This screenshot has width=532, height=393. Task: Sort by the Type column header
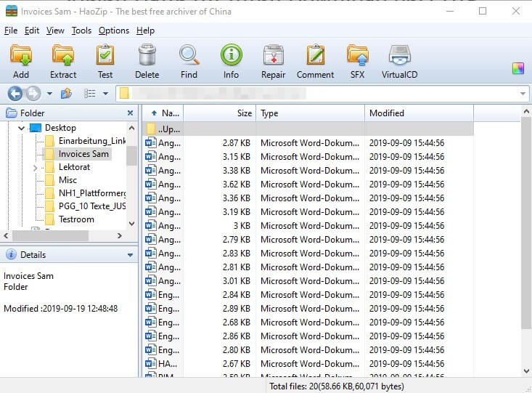tap(310, 113)
